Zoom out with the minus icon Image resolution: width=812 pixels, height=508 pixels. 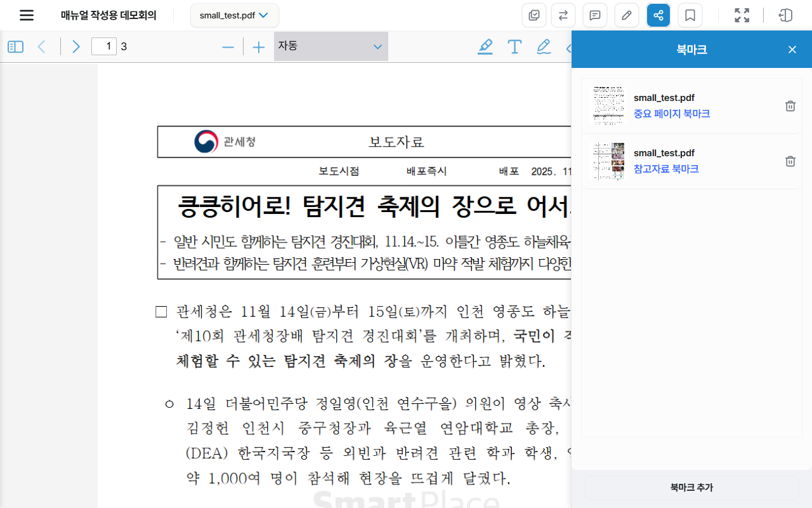(x=228, y=47)
